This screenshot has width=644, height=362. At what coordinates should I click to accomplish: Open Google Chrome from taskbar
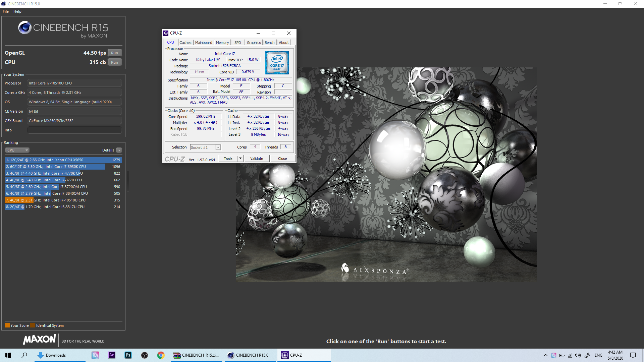(161, 355)
